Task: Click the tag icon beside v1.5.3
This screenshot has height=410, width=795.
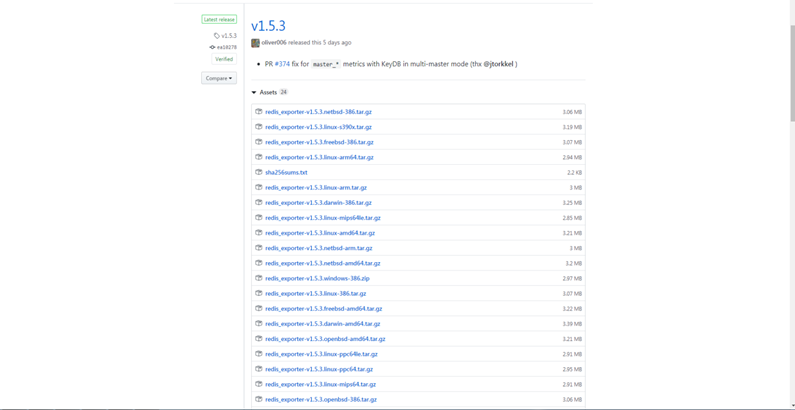Action: click(x=217, y=35)
